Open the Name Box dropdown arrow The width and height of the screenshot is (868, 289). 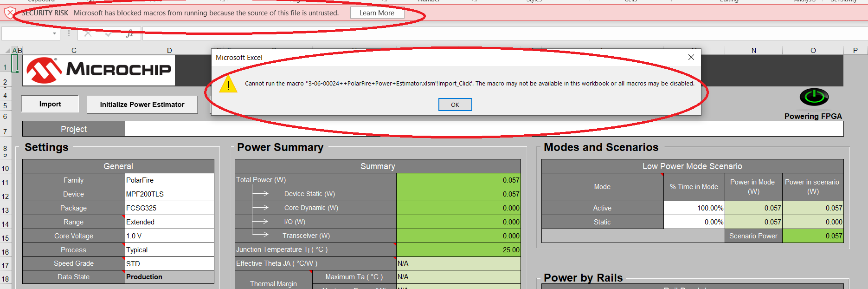54,33
